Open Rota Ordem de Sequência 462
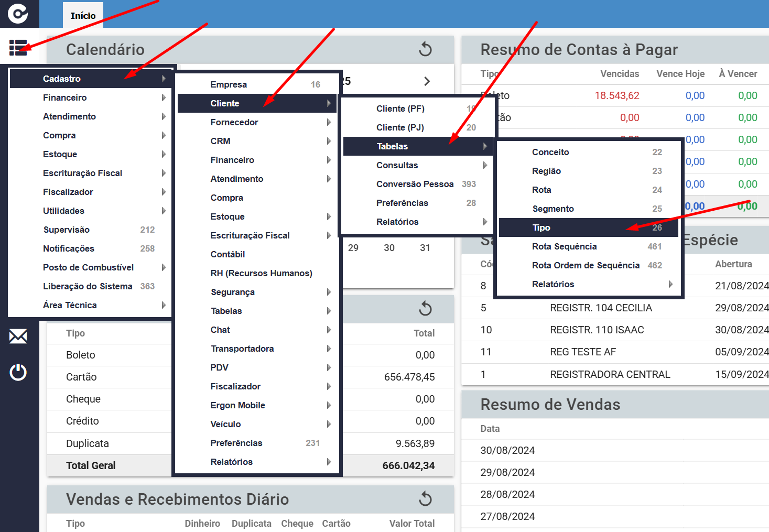This screenshot has width=769, height=532. coord(589,265)
